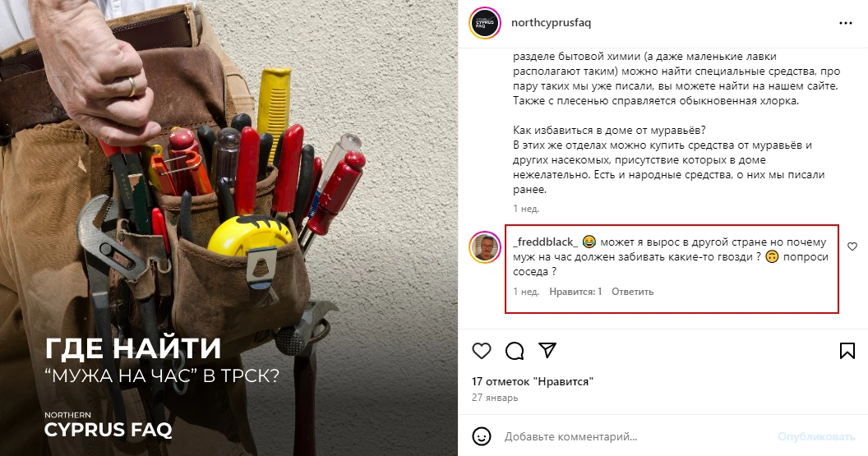
Task: Open the three-dot more options menu
Action: point(846,23)
